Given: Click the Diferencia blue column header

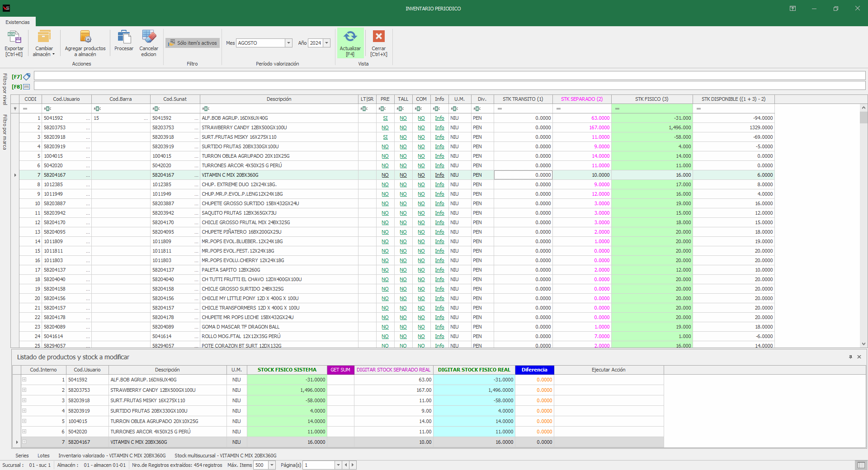Looking at the screenshot, I should (534, 370).
